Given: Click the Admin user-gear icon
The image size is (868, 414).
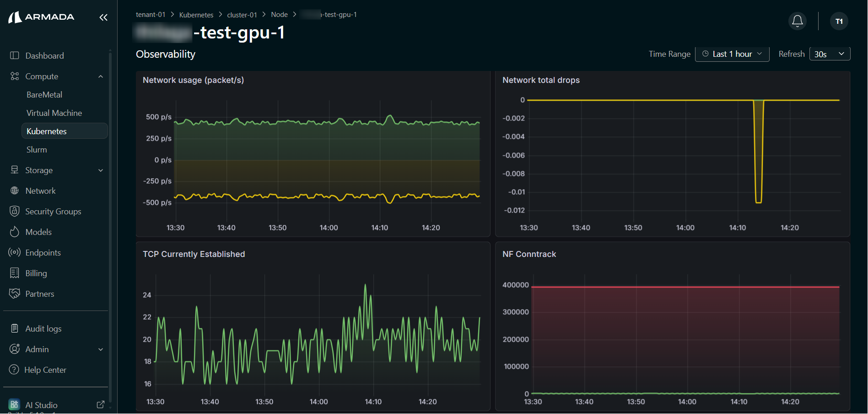Looking at the screenshot, I should (15, 349).
